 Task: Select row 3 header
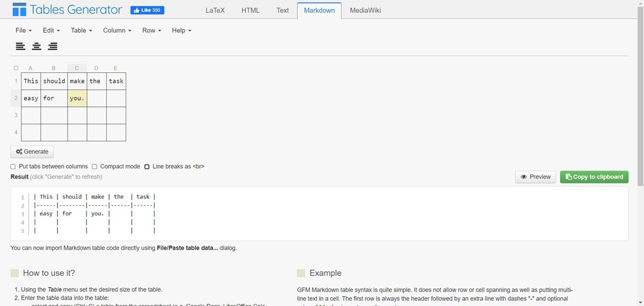(x=16, y=115)
